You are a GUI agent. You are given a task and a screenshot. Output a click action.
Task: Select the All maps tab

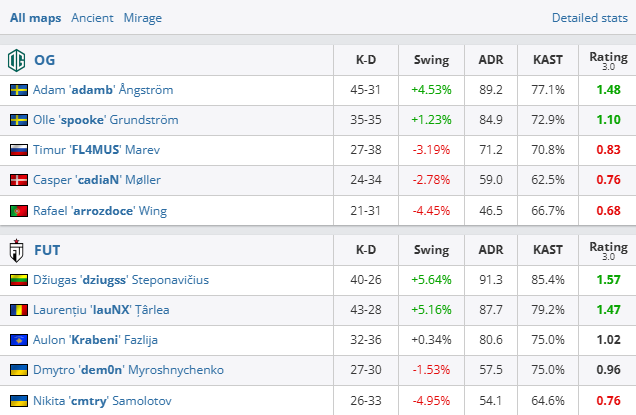point(36,18)
